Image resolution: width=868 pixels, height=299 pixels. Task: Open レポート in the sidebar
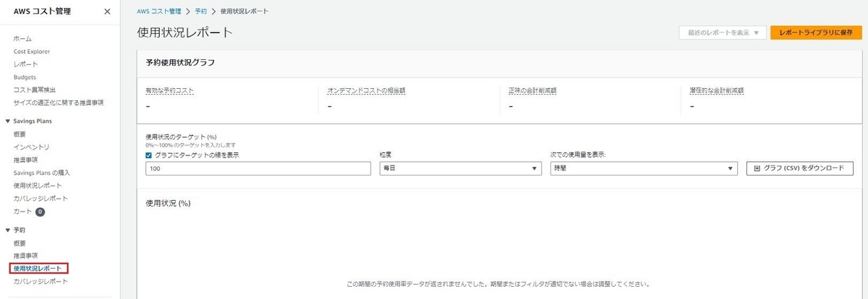tap(25, 64)
